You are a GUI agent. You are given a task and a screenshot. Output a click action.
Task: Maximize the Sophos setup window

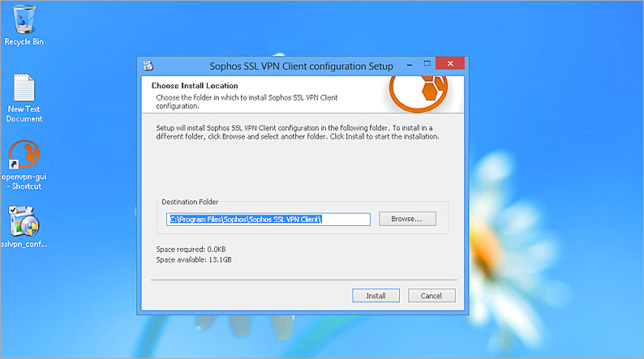tap(427, 63)
